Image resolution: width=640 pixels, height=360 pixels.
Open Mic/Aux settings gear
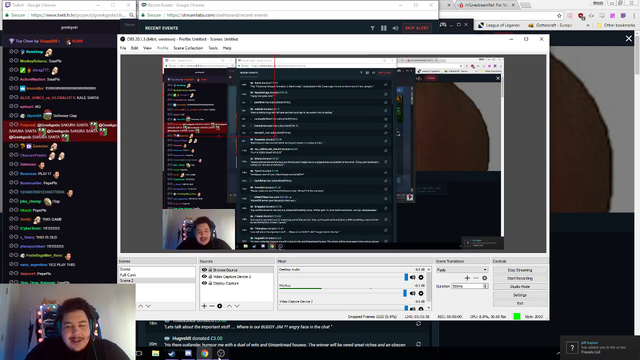[421, 293]
